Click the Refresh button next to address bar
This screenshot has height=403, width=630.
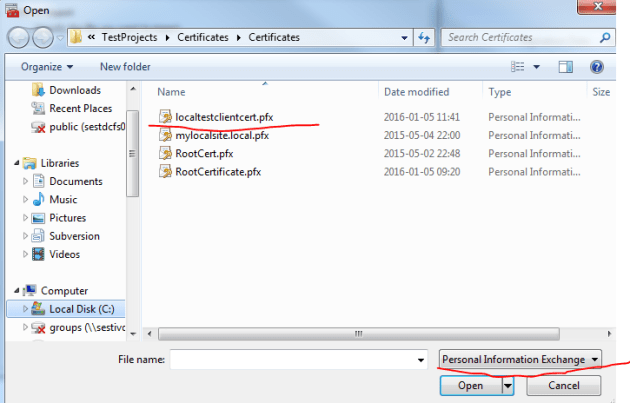click(x=424, y=38)
